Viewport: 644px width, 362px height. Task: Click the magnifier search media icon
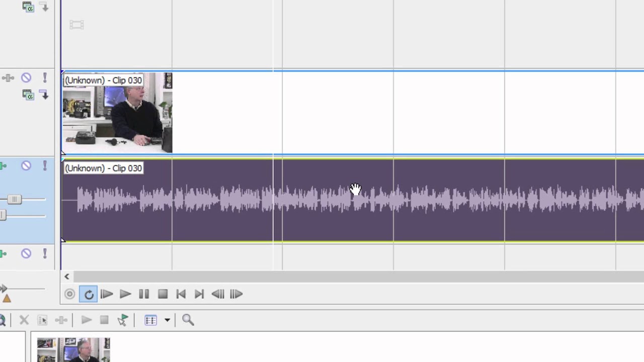(188, 320)
